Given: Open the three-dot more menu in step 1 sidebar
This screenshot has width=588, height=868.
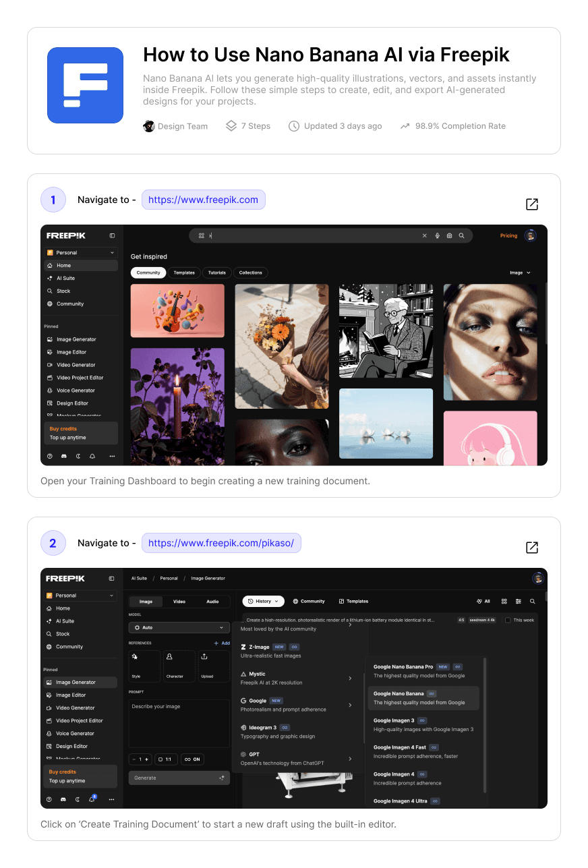Looking at the screenshot, I should (112, 456).
